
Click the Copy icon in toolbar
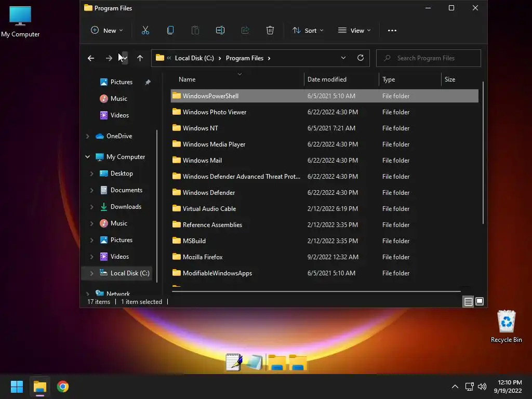(170, 31)
